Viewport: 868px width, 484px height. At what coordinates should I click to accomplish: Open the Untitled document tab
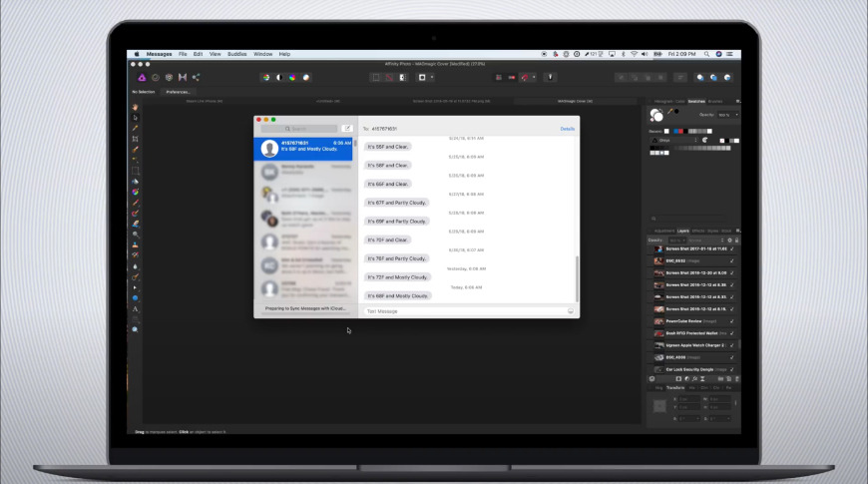coord(327,102)
